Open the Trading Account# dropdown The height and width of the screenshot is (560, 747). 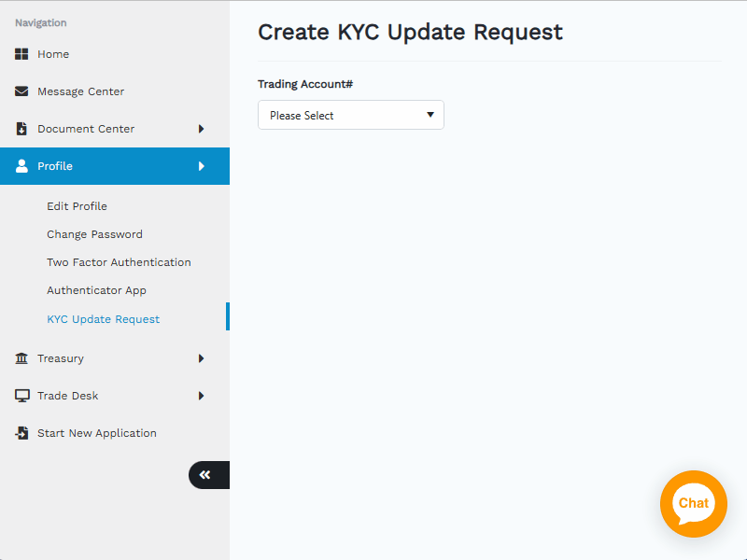(x=350, y=115)
